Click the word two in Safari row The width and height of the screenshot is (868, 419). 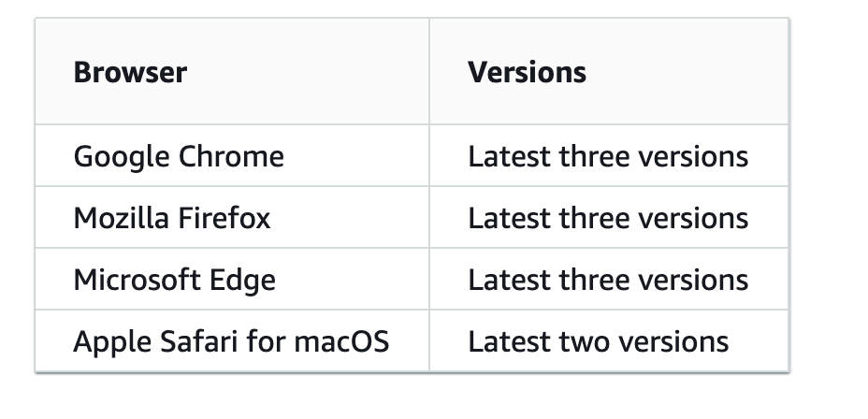click(x=579, y=341)
